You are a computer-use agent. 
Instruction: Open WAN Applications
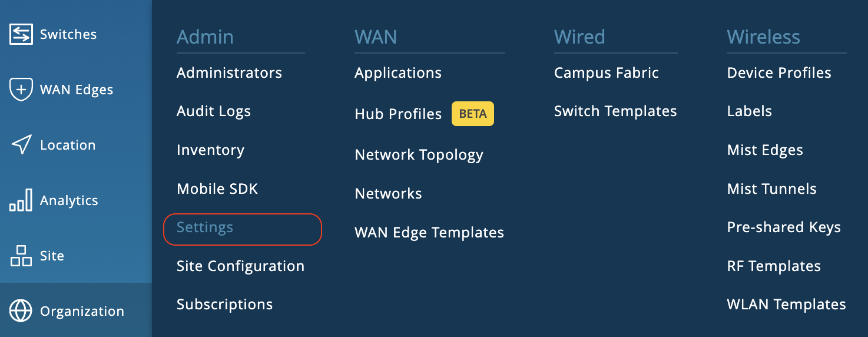click(x=398, y=73)
